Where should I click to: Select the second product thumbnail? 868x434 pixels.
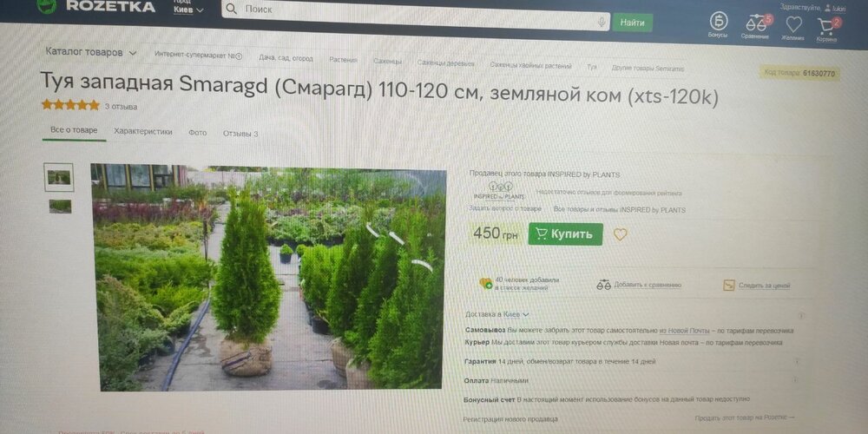pyautogui.click(x=61, y=206)
